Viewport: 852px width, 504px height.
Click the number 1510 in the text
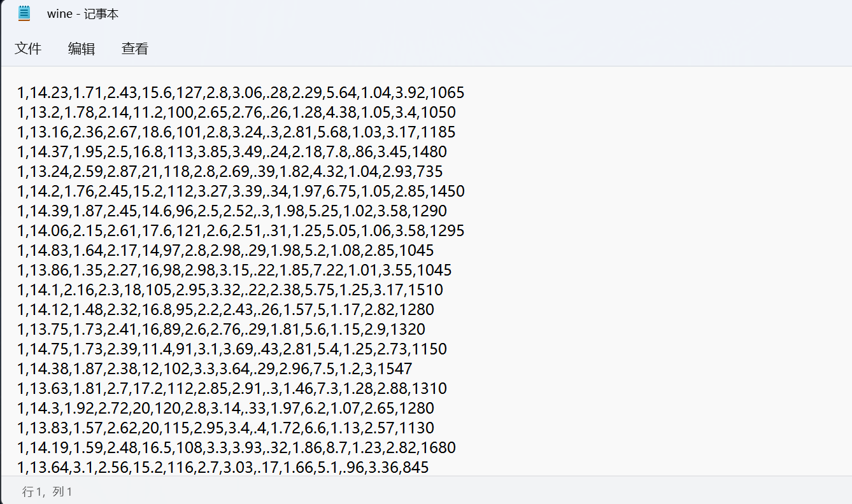425,290
